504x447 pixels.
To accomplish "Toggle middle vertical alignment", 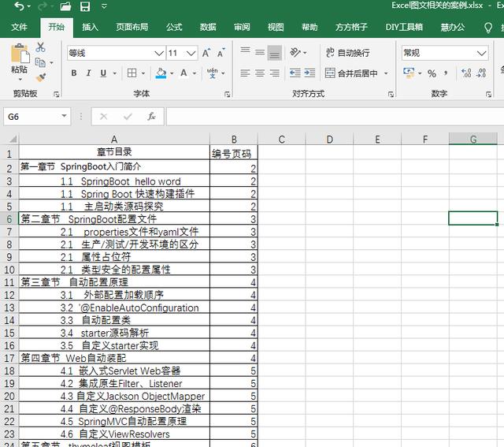I will point(260,52).
